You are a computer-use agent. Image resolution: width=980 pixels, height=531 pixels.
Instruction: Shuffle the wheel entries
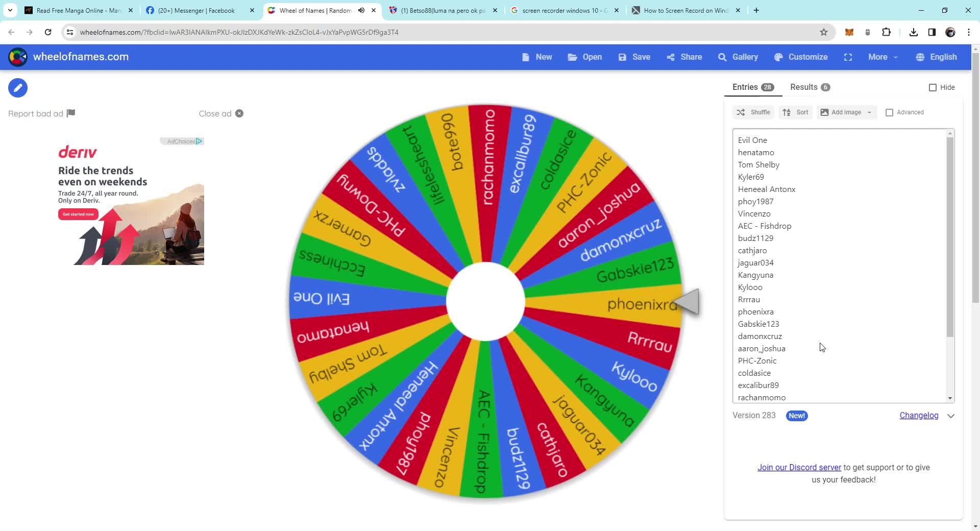753,112
